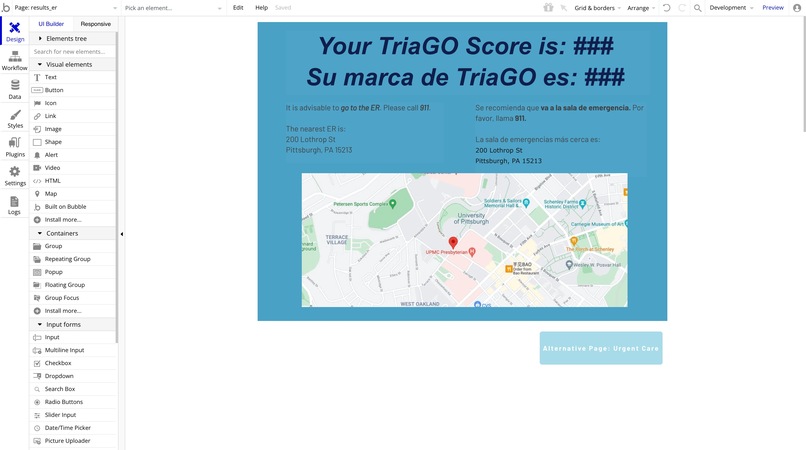Viewport: 806px width, 450px height.
Task: Open the Workflow section
Action: 15,60
